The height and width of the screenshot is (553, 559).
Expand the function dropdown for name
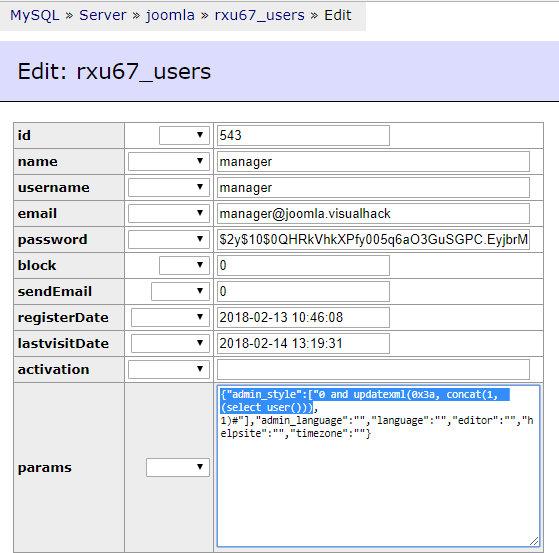click(x=169, y=161)
